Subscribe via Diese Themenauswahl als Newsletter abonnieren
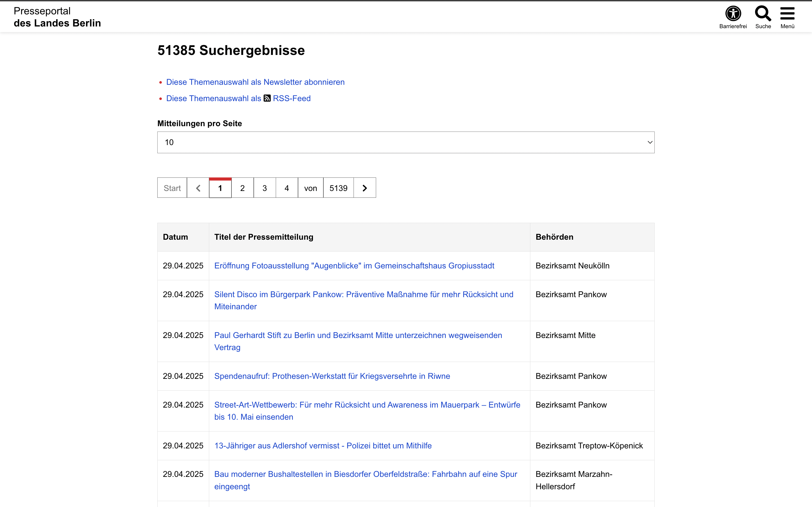 (255, 82)
